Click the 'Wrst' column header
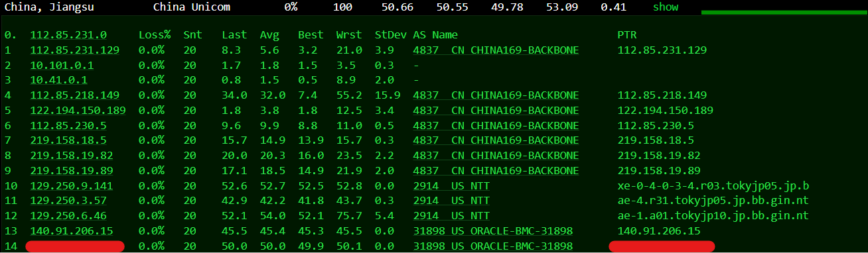The width and height of the screenshot is (868, 253). (x=349, y=34)
